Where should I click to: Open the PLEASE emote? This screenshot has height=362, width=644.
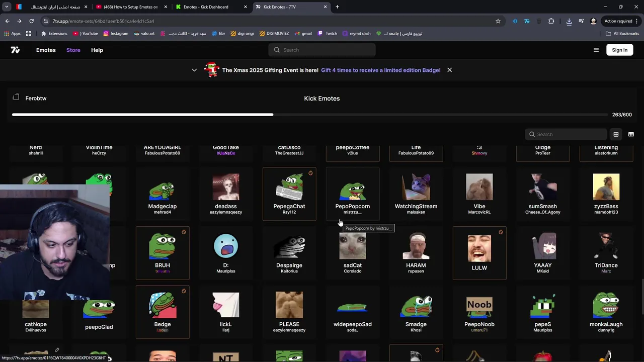point(289,312)
